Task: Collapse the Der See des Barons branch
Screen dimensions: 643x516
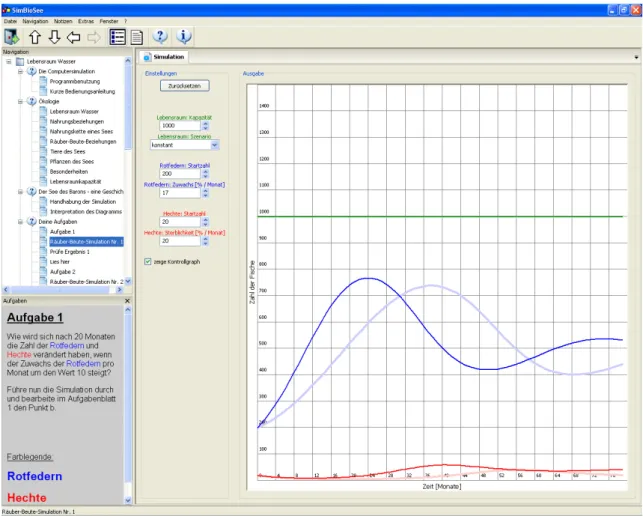Action: [x=20, y=192]
